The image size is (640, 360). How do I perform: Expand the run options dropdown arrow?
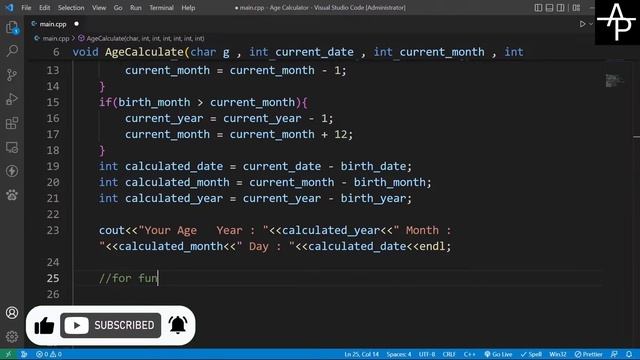591,24
